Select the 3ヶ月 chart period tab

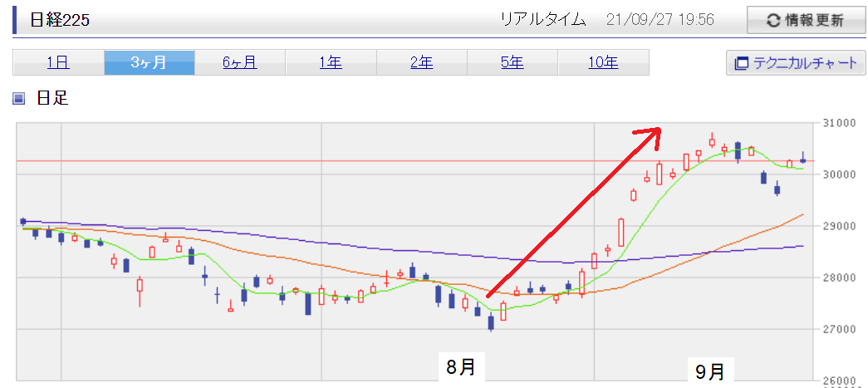point(150,62)
